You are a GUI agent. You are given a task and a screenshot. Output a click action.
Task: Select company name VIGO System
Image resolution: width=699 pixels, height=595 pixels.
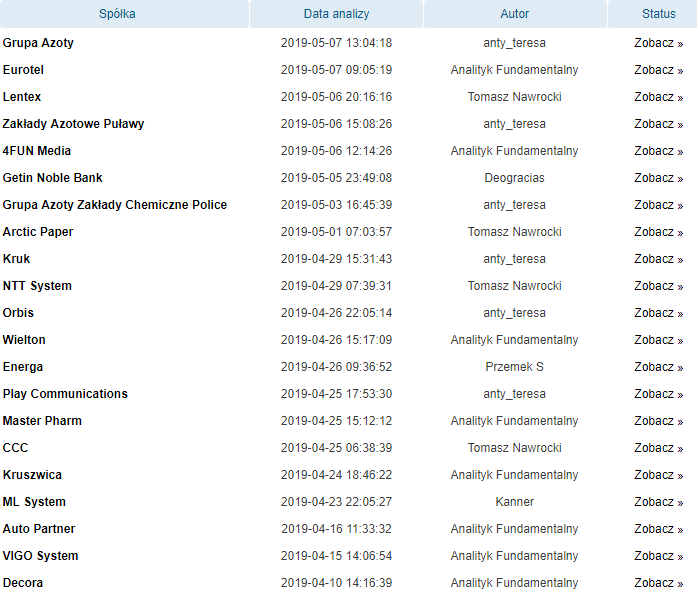tap(41, 556)
